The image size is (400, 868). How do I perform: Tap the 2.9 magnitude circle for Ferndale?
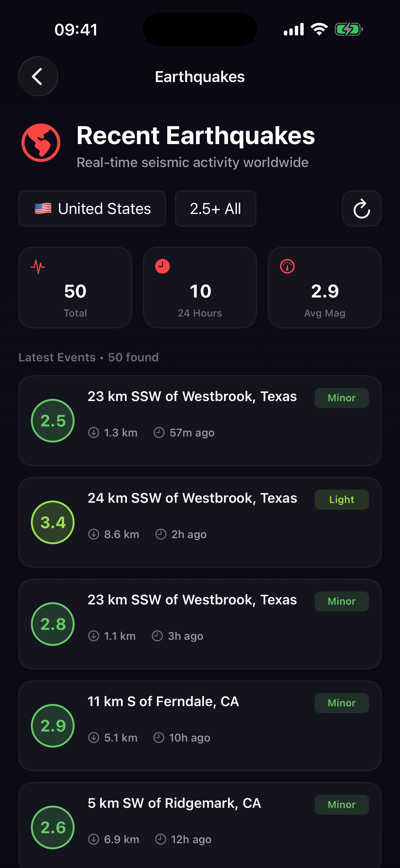point(53,725)
